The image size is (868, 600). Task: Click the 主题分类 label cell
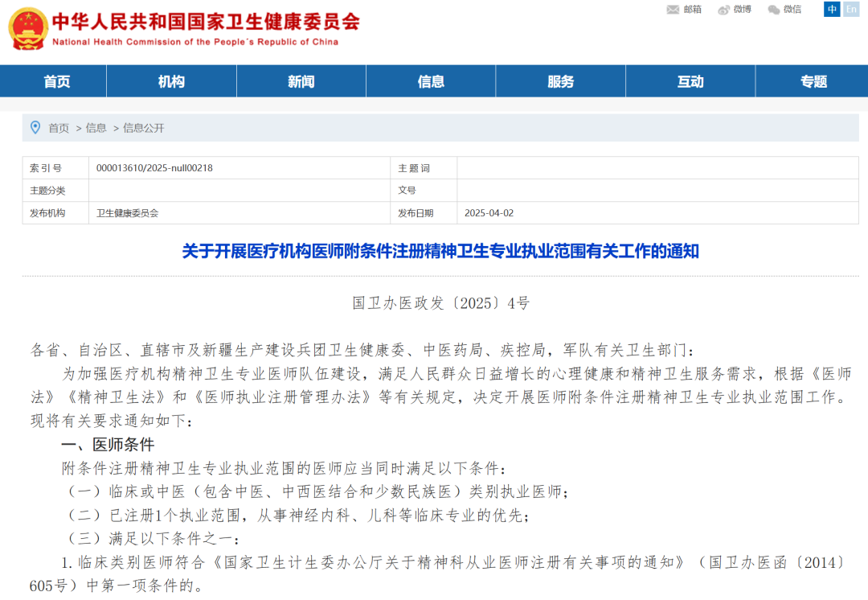click(x=55, y=191)
